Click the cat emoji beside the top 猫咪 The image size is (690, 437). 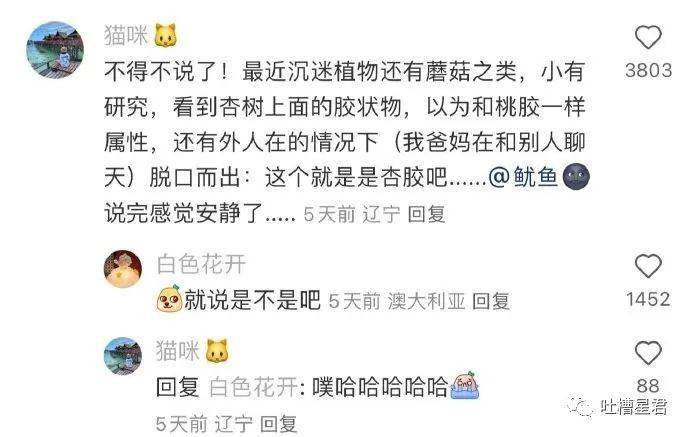[x=165, y=35]
